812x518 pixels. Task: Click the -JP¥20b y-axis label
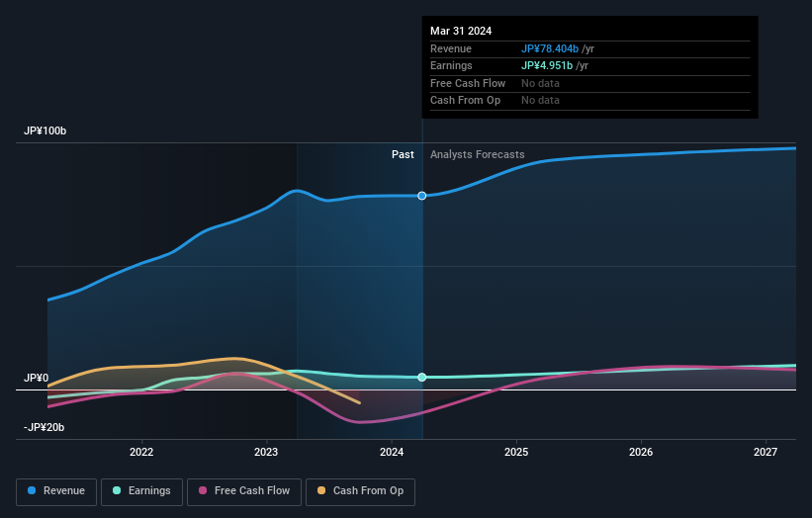45,427
